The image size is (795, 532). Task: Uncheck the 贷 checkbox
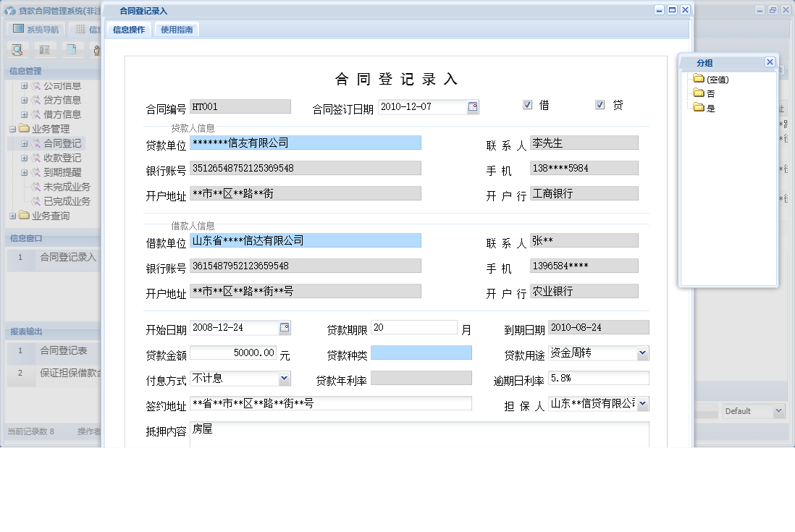[x=600, y=104]
